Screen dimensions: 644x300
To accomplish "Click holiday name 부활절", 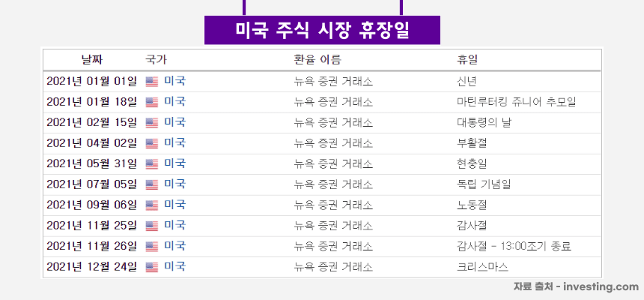I will click(472, 143).
